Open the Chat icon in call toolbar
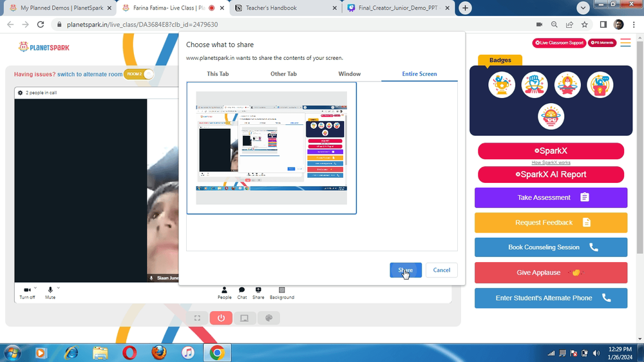The height and width of the screenshot is (362, 644). tap(242, 292)
